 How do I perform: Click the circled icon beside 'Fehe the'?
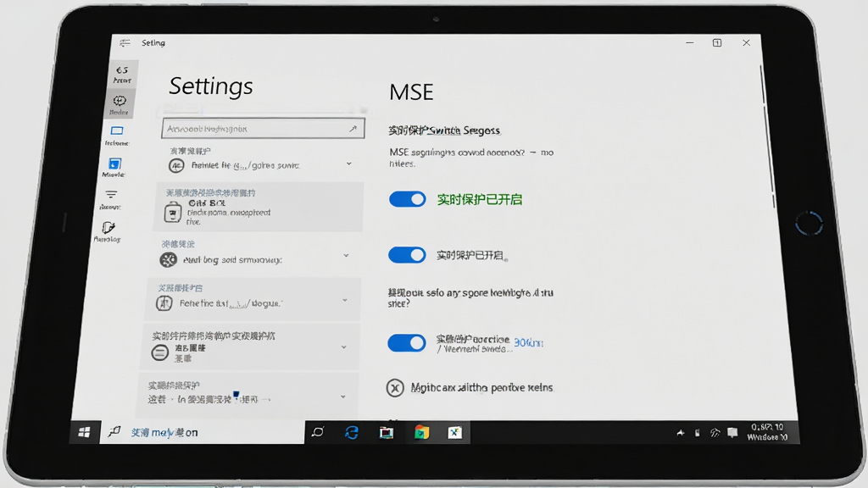[164, 302]
